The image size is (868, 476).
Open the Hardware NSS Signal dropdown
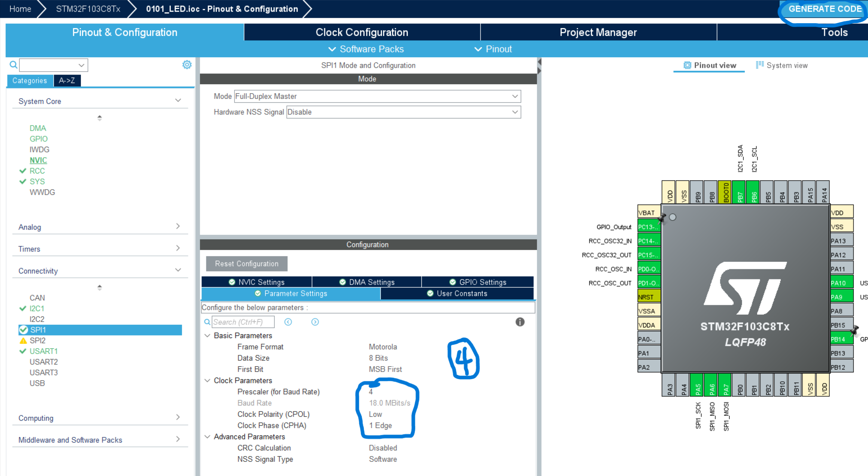pyautogui.click(x=404, y=112)
